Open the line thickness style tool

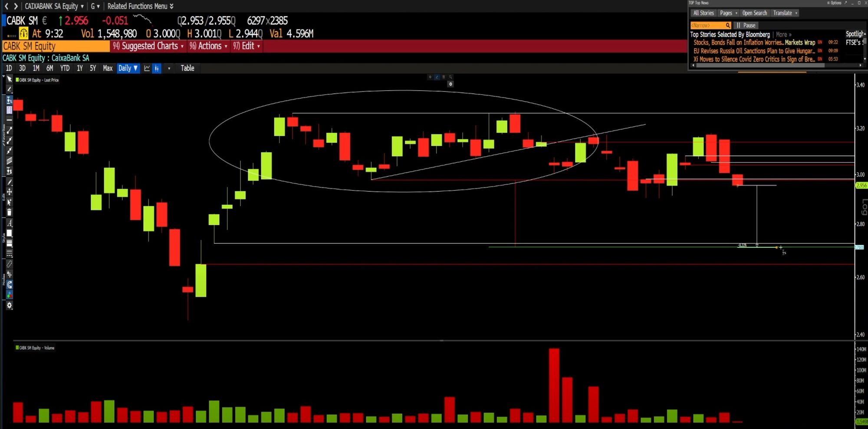tap(9, 243)
